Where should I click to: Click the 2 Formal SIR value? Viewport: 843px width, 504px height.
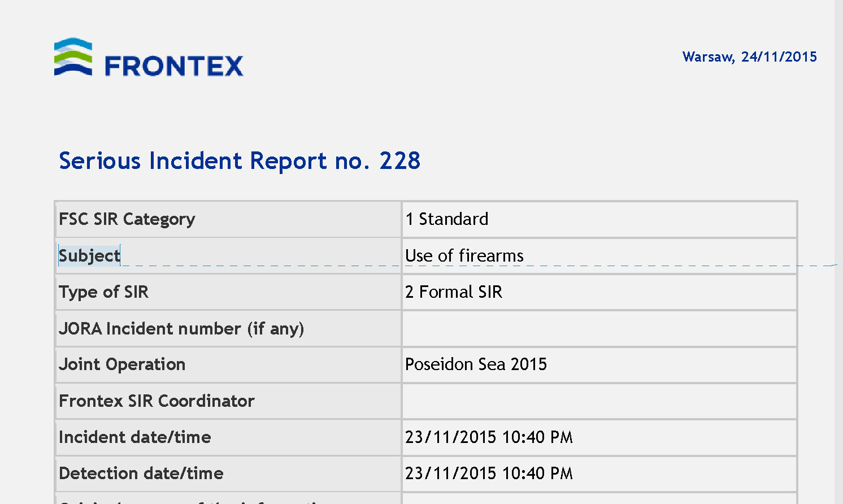tap(454, 292)
